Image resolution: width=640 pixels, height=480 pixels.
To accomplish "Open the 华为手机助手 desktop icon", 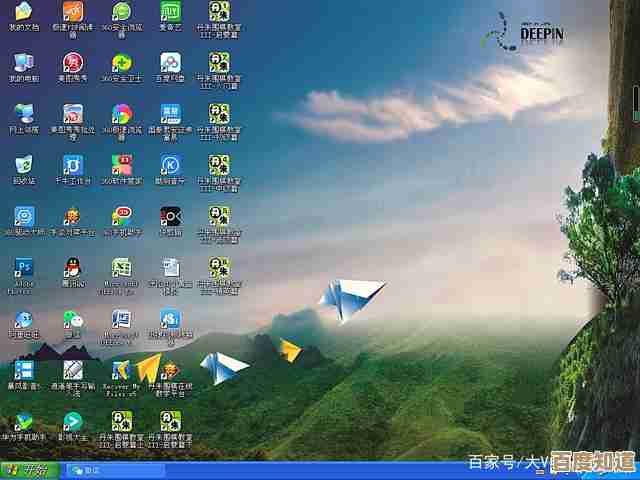I will coord(23,421).
